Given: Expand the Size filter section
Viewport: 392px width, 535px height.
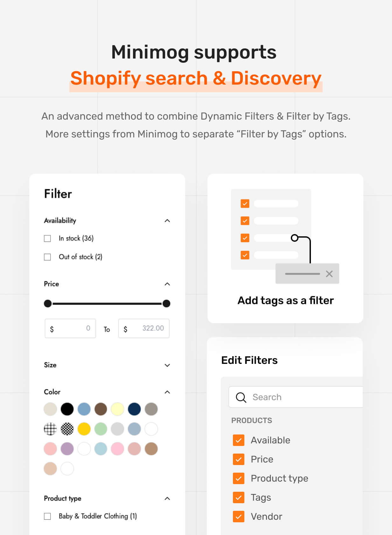Looking at the screenshot, I should pyautogui.click(x=167, y=365).
